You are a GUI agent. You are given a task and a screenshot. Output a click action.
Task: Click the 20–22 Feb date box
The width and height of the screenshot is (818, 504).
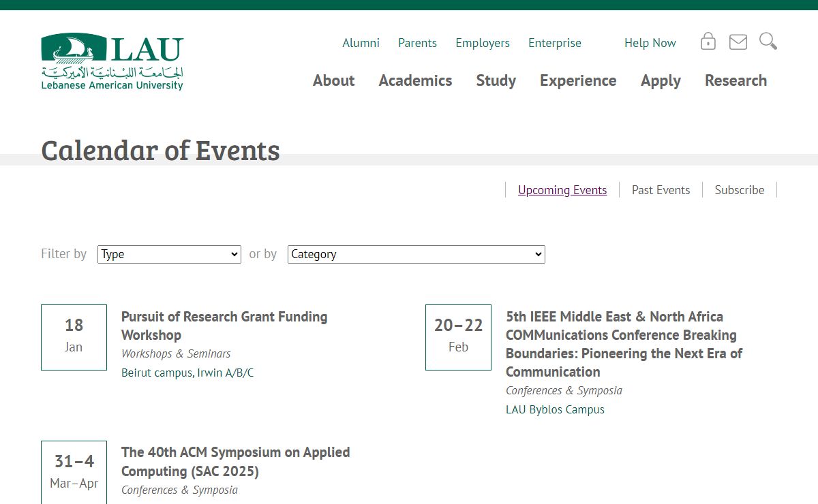pyautogui.click(x=458, y=337)
